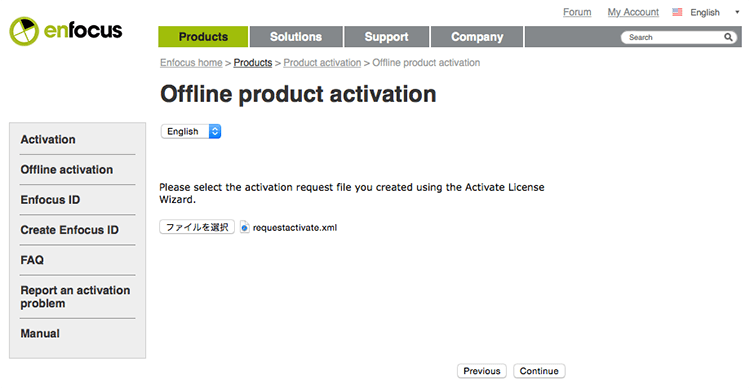This screenshot has height=388, width=750.
Task: Click the Enfocus logo
Action: 66,31
